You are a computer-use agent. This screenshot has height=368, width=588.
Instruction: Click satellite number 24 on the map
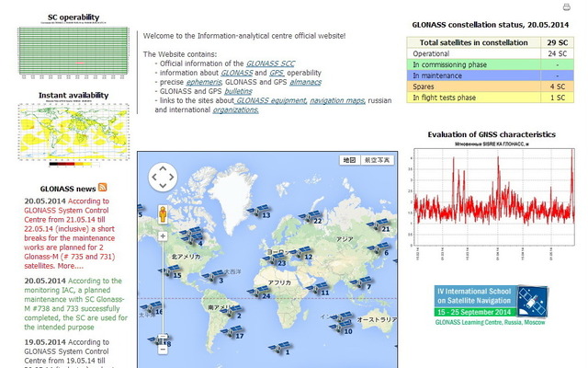259,293
